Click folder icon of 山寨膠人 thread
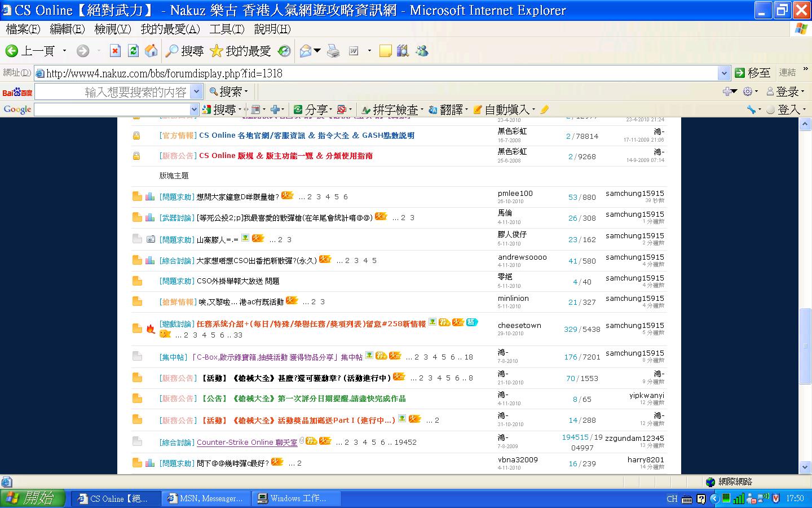812x508 pixels. tap(137, 239)
